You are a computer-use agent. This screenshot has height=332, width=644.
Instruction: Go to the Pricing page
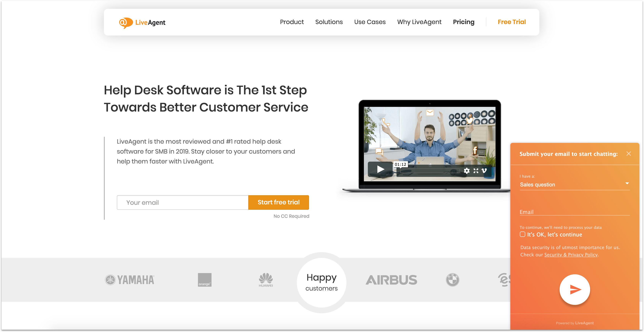point(464,22)
